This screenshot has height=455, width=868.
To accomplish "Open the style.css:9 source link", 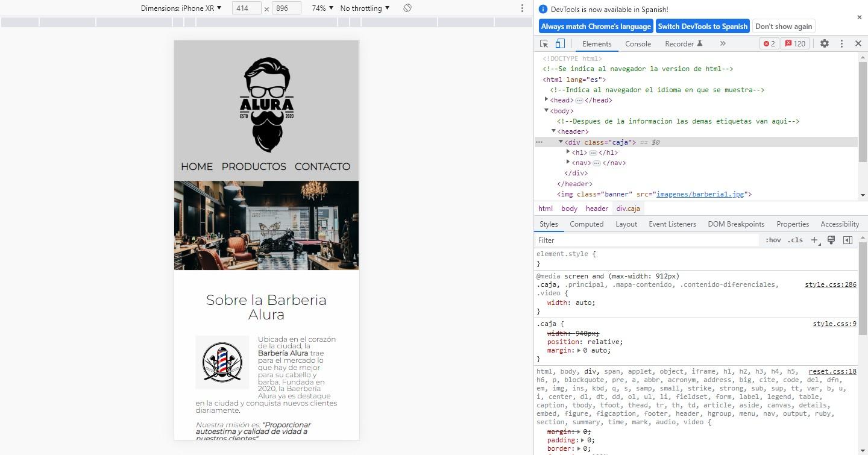I will pos(834,324).
